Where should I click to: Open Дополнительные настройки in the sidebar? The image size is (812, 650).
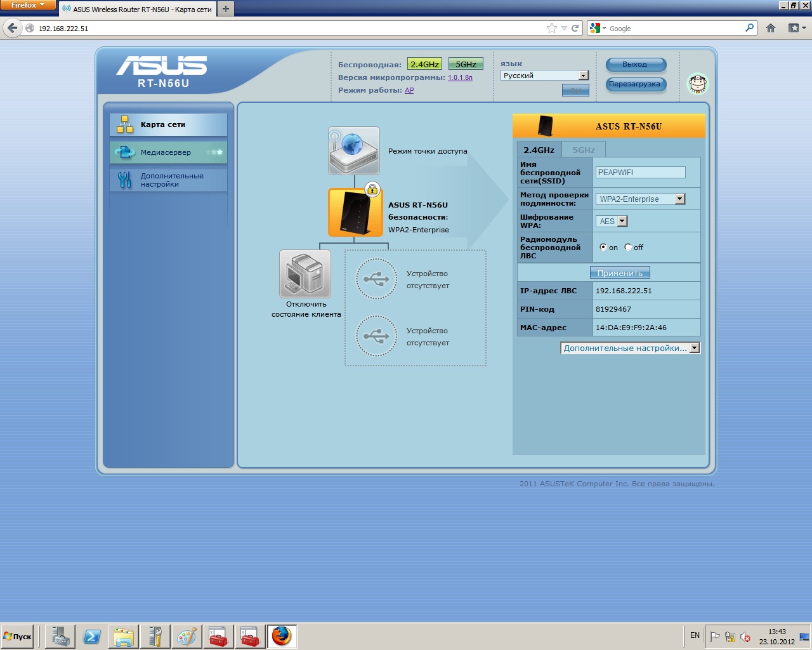coord(168,180)
